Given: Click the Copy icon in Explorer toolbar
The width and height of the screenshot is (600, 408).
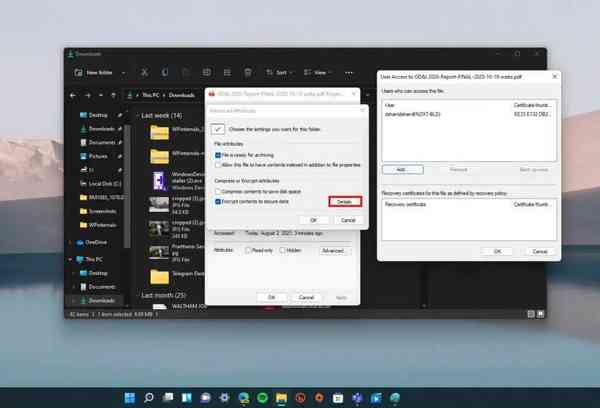Looking at the screenshot, I should tap(165, 72).
